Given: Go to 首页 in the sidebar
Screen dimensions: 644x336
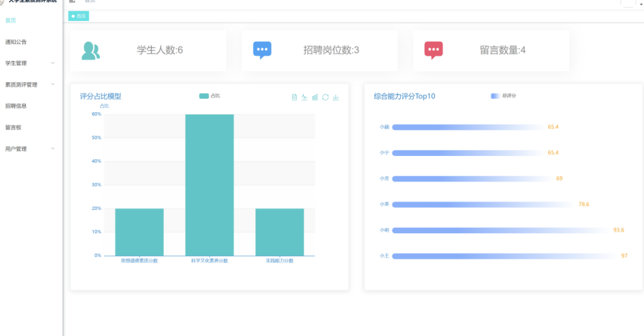Looking at the screenshot, I should 11,20.
